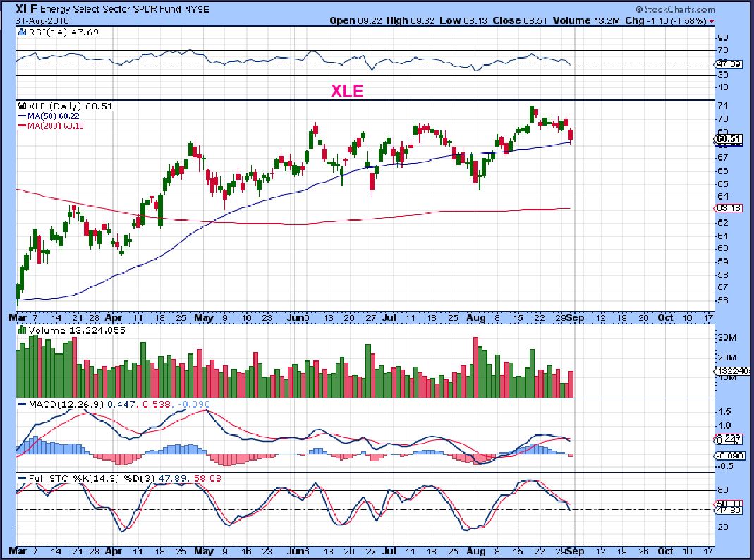Click the 'XLE (Daily) 68.51' legend text
This screenshot has width=754, height=560.
(71, 106)
